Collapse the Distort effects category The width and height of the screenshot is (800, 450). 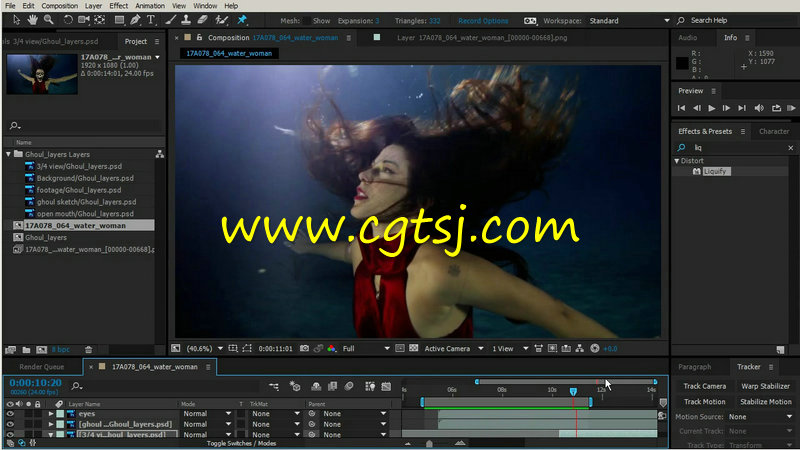(677, 161)
